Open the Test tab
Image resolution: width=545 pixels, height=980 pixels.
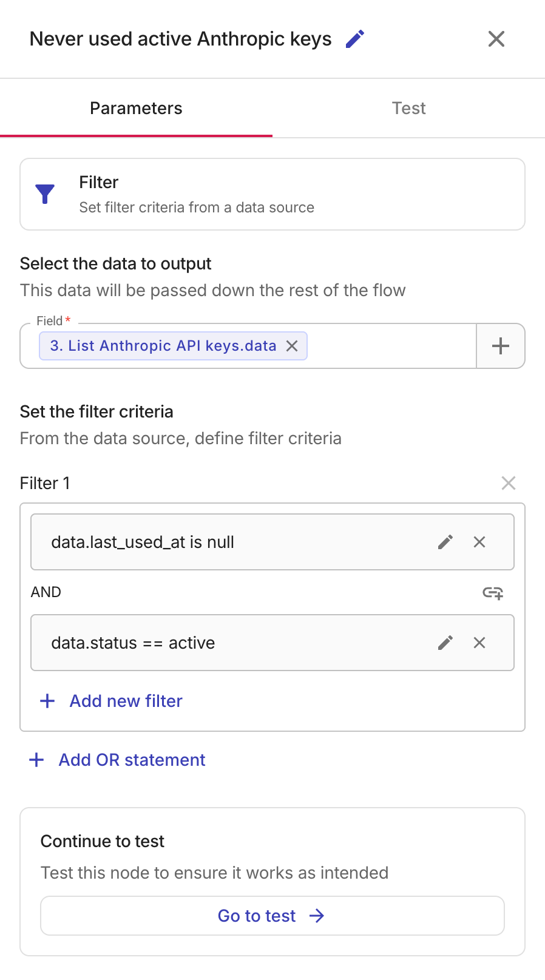(x=408, y=108)
